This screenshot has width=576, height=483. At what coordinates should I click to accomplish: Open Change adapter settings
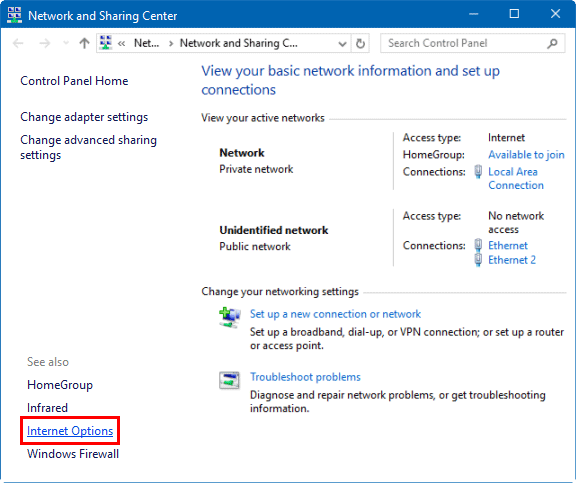coord(84,117)
